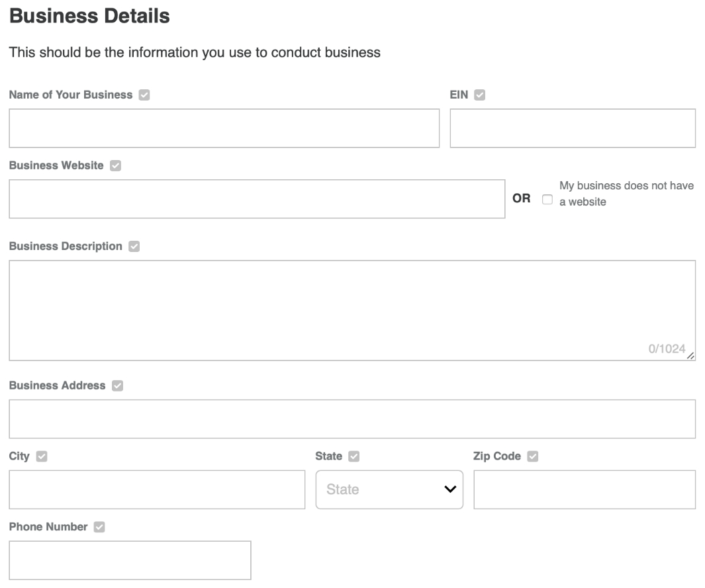Focus the Name of Your Business text field

(x=224, y=128)
